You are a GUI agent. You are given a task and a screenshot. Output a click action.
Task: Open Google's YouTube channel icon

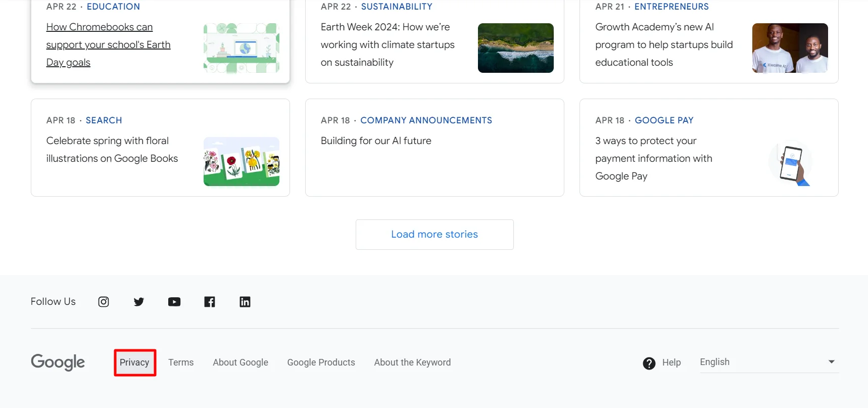[174, 302]
